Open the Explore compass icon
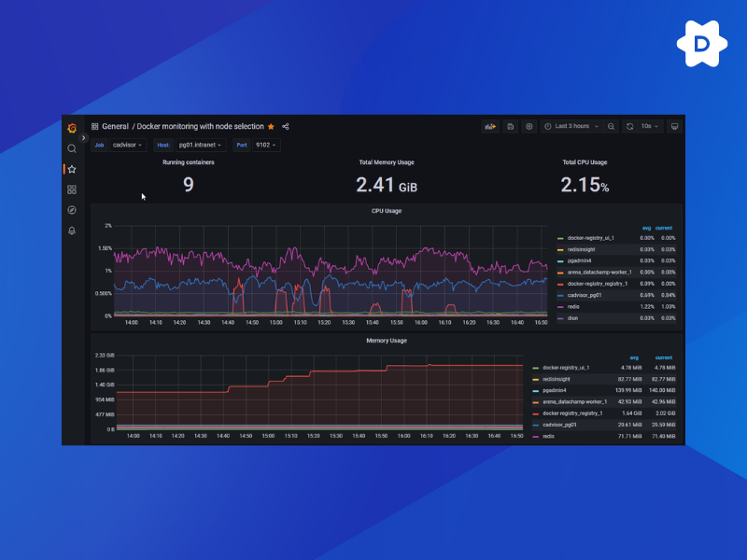This screenshot has height=560, width=747. (x=72, y=210)
